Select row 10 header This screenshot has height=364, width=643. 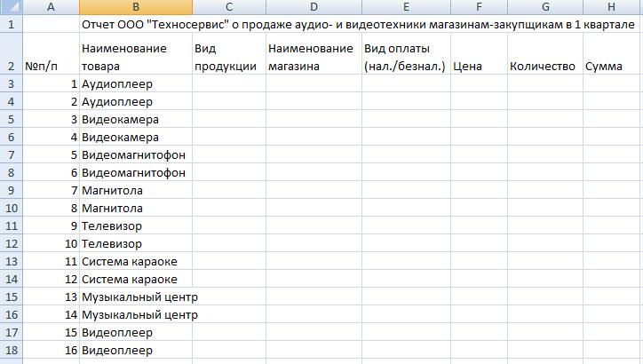pos(11,208)
